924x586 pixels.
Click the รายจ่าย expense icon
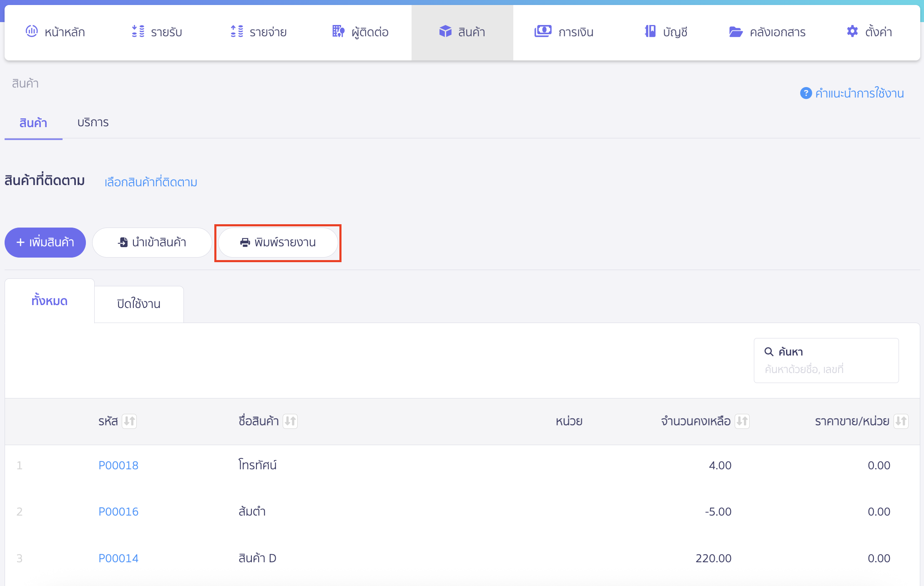(237, 31)
